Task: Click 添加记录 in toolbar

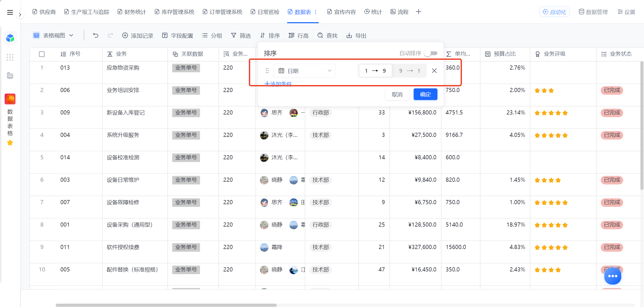Action: 138,36
